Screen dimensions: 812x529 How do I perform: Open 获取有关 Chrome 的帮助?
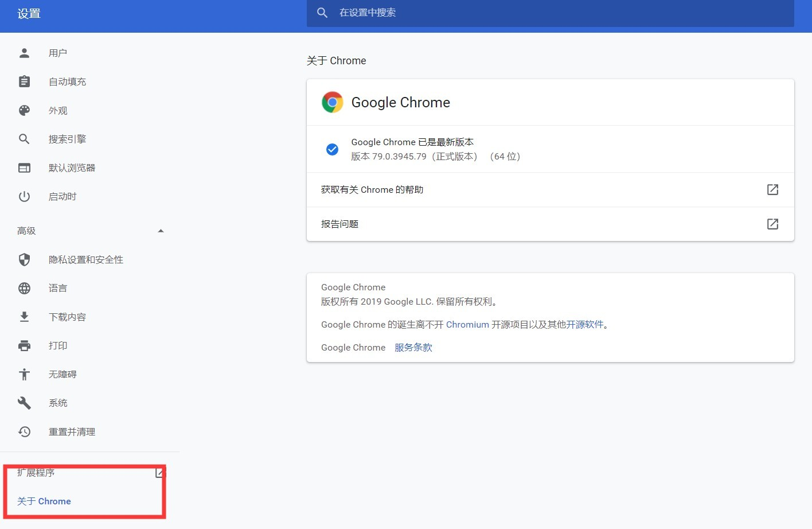551,189
